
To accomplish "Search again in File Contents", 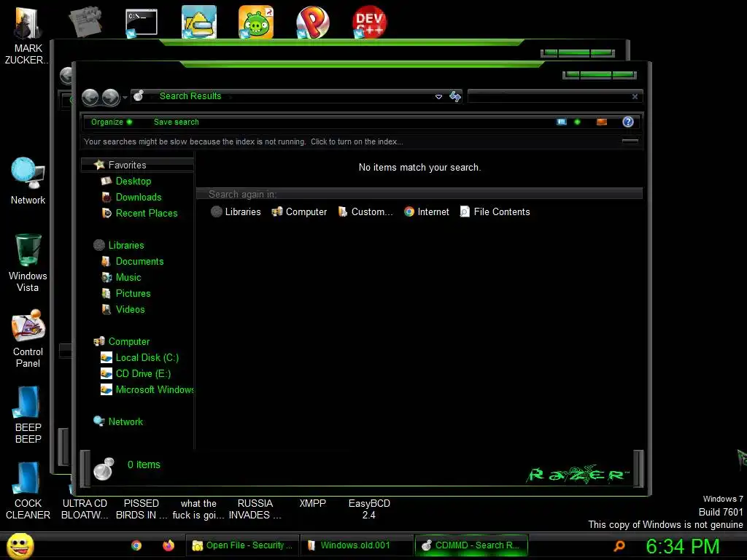I will 495,212.
